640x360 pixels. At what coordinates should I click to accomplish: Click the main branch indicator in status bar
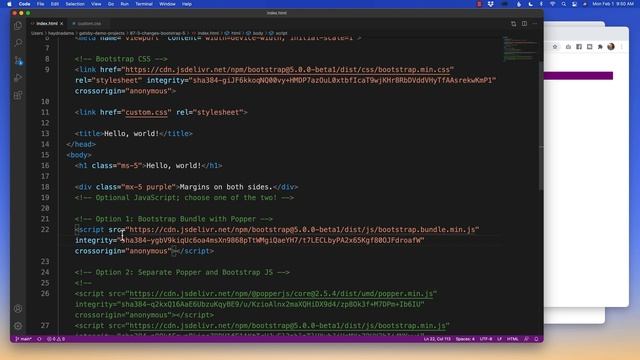tap(23, 339)
